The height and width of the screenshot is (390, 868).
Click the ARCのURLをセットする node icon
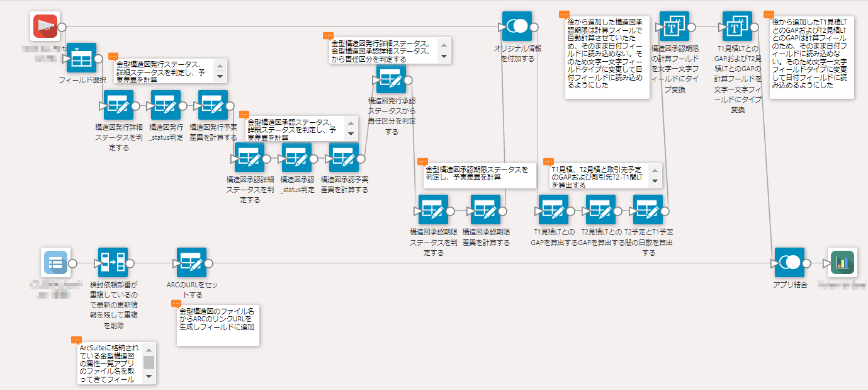coord(191,263)
